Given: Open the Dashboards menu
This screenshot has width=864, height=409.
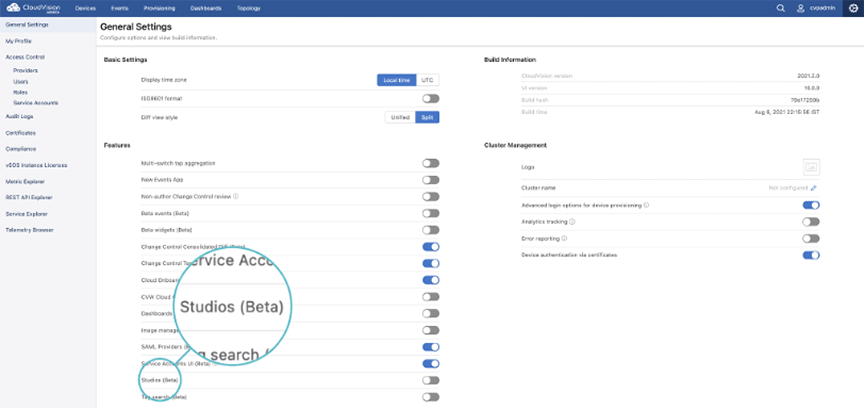Looking at the screenshot, I should (x=206, y=8).
